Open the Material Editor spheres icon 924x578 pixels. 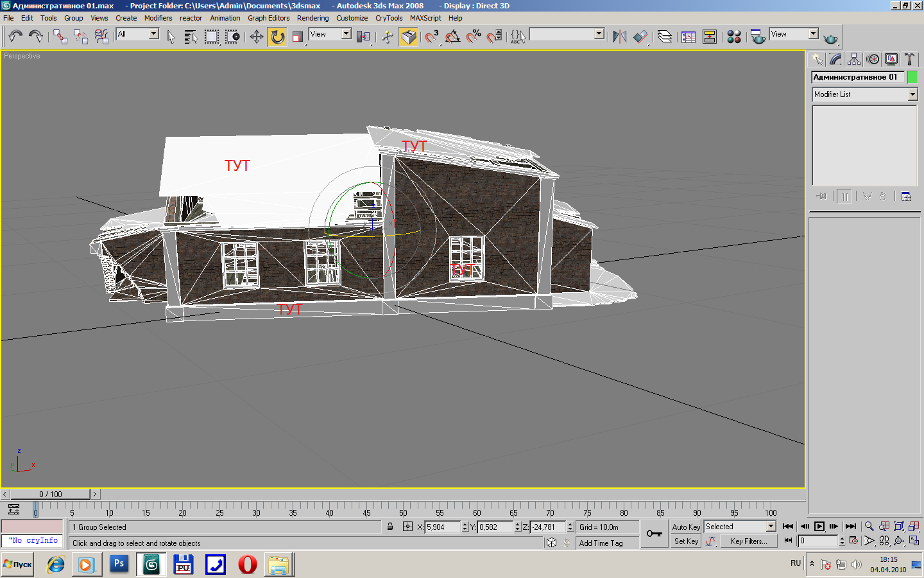click(734, 37)
